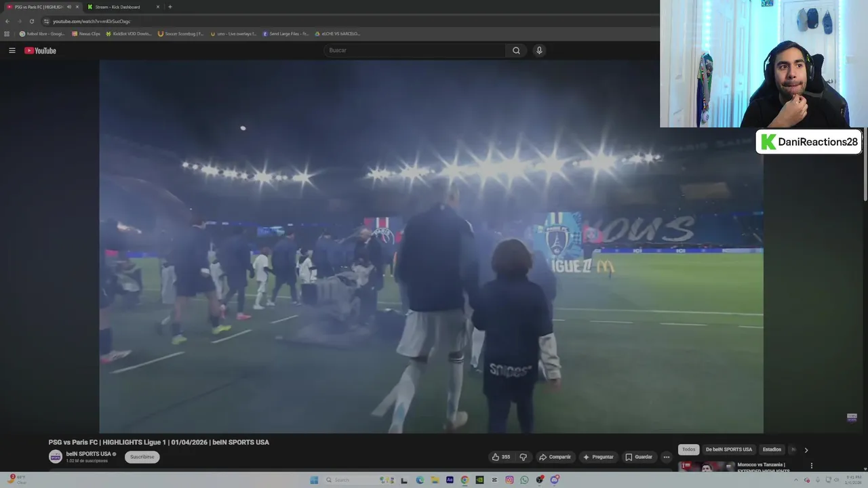Open the Nexus Clips bookmark
Image resolution: width=868 pixels, height=488 pixels.
[86, 33]
